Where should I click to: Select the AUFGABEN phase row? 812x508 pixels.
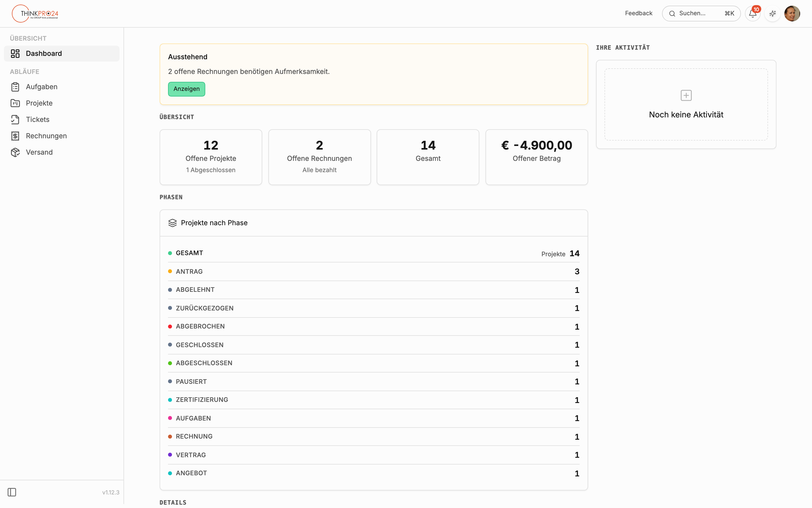(x=374, y=418)
